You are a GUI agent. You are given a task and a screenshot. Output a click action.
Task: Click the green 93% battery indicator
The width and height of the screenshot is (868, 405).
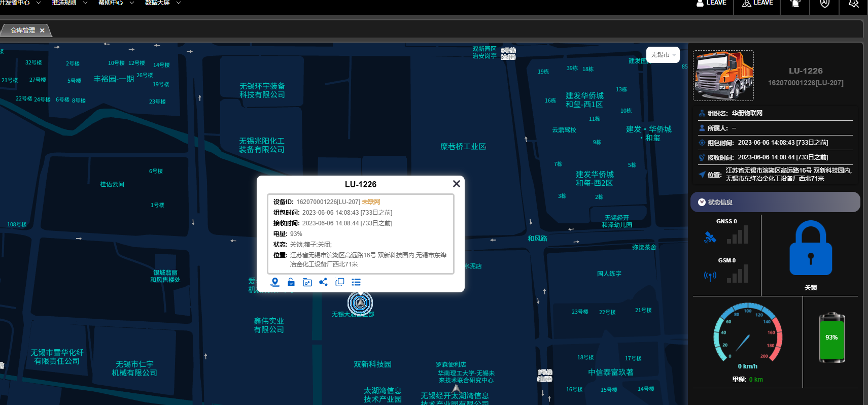831,338
